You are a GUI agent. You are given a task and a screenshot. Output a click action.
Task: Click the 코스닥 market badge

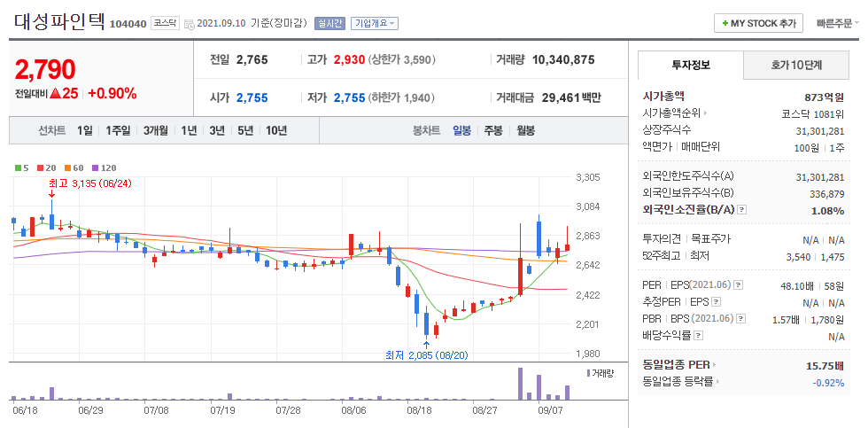tap(165, 24)
